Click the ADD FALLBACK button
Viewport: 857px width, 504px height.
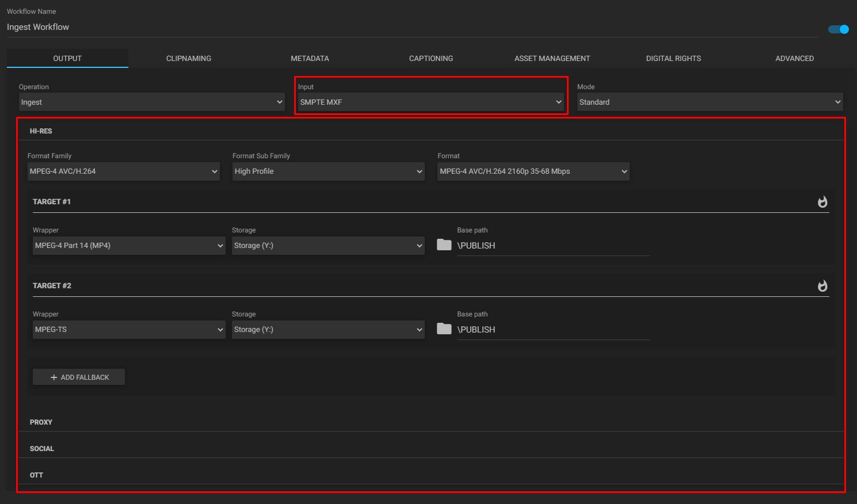pyautogui.click(x=78, y=377)
